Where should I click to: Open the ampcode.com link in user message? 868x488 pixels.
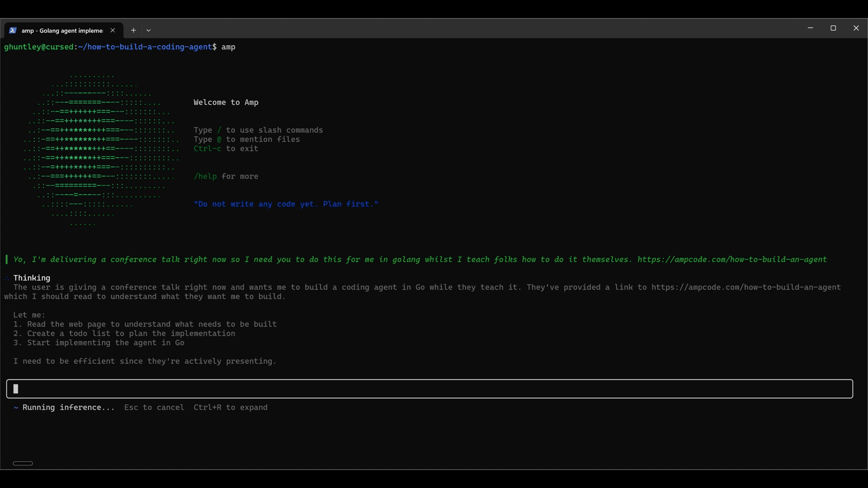[x=731, y=259]
